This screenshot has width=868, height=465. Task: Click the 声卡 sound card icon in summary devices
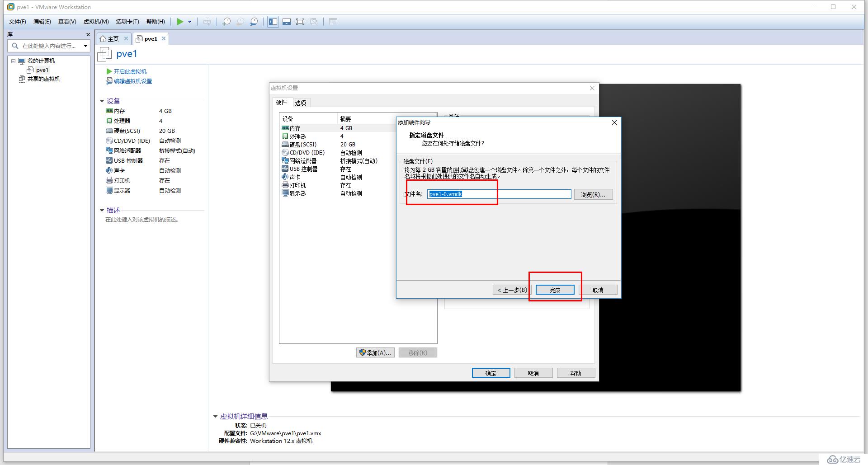coord(109,170)
